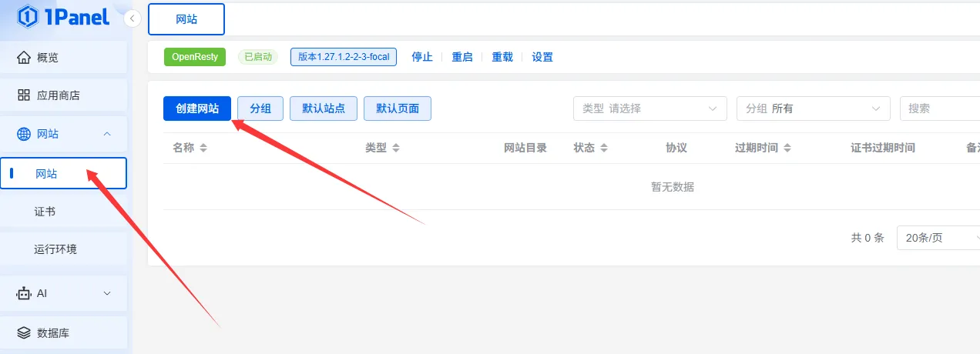This screenshot has width=980, height=354.
Task: Click the 创建网站 button
Action: 197,109
